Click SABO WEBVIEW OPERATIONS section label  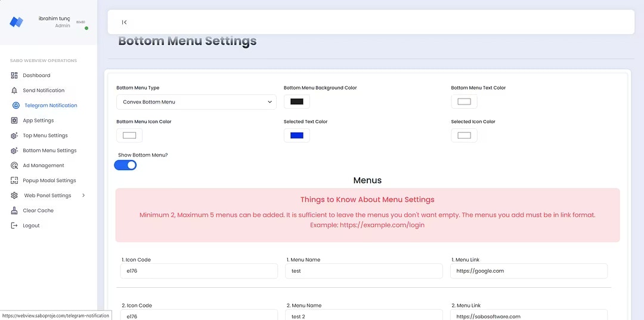44,60
